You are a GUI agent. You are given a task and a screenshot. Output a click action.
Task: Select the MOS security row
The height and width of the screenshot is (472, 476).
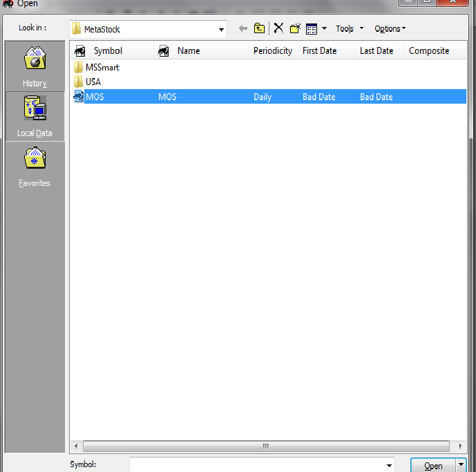point(269,97)
